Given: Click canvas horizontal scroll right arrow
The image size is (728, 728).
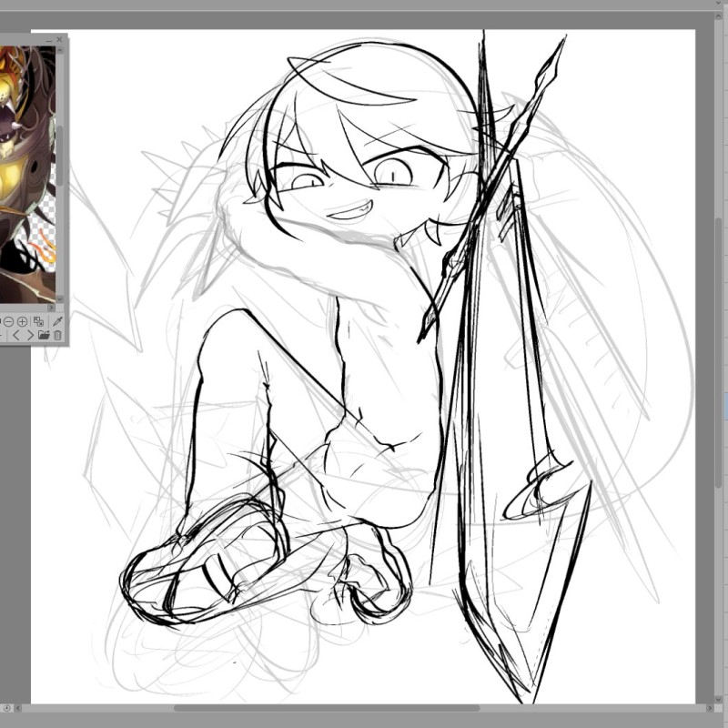Looking at the screenshot, I should tap(710, 709).
